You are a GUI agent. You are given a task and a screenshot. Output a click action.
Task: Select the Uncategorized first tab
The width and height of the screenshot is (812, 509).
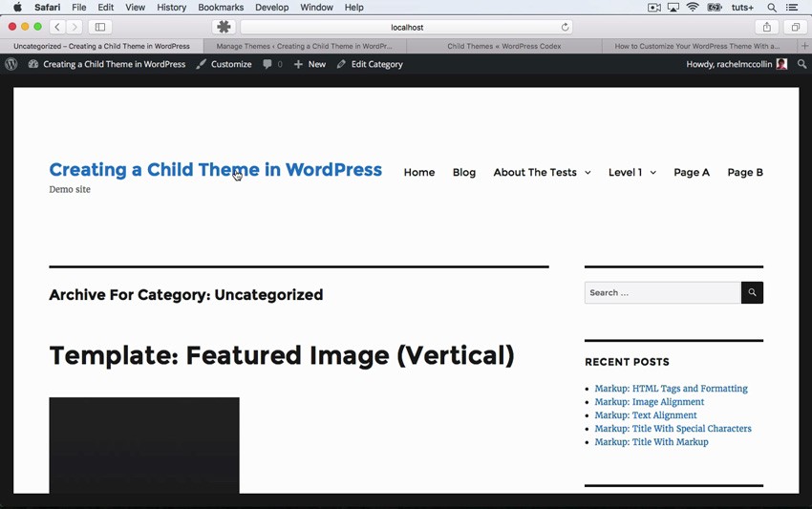[x=101, y=46]
